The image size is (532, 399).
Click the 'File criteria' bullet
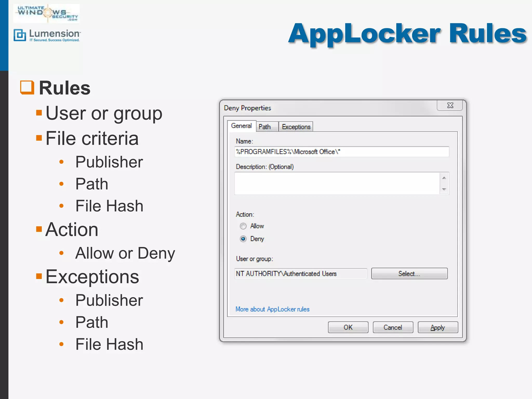(x=92, y=138)
